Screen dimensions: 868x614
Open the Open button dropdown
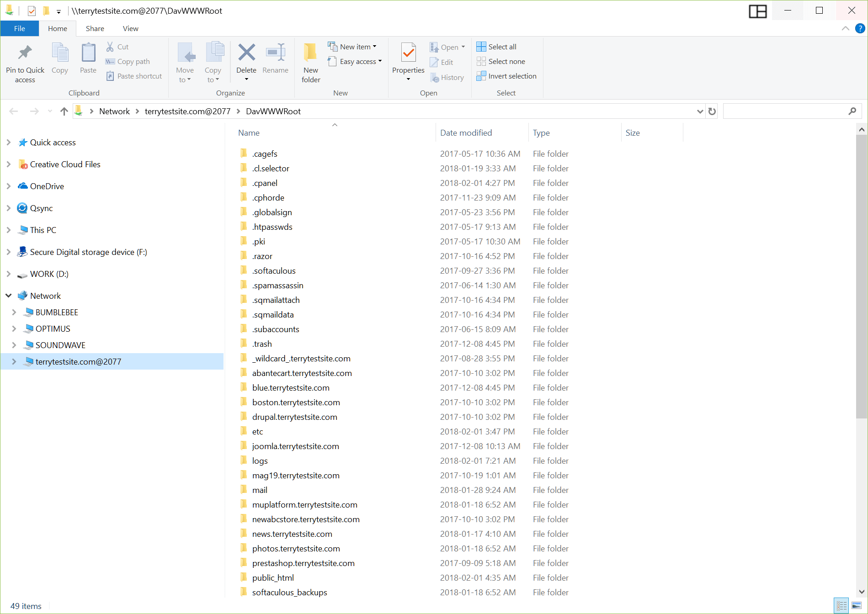463,47
